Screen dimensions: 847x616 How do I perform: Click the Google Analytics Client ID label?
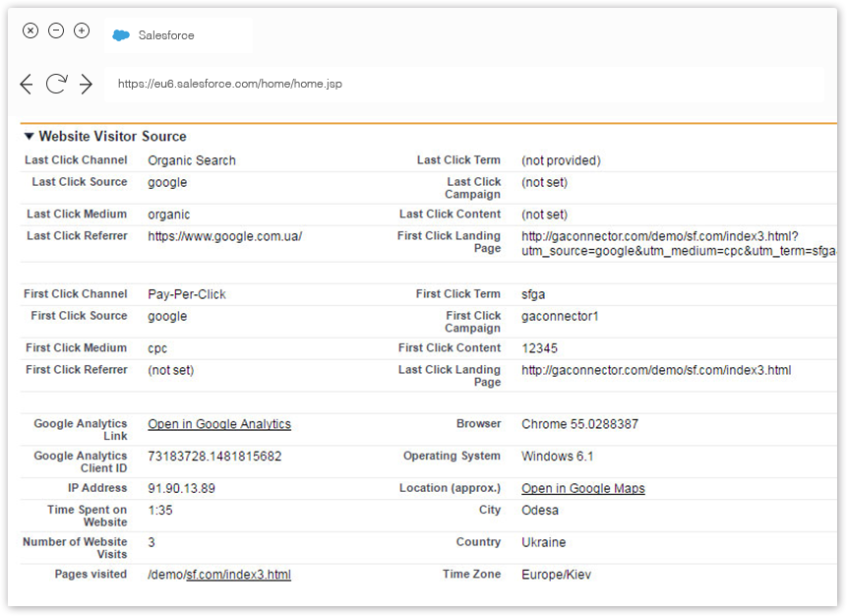(81, 462)
